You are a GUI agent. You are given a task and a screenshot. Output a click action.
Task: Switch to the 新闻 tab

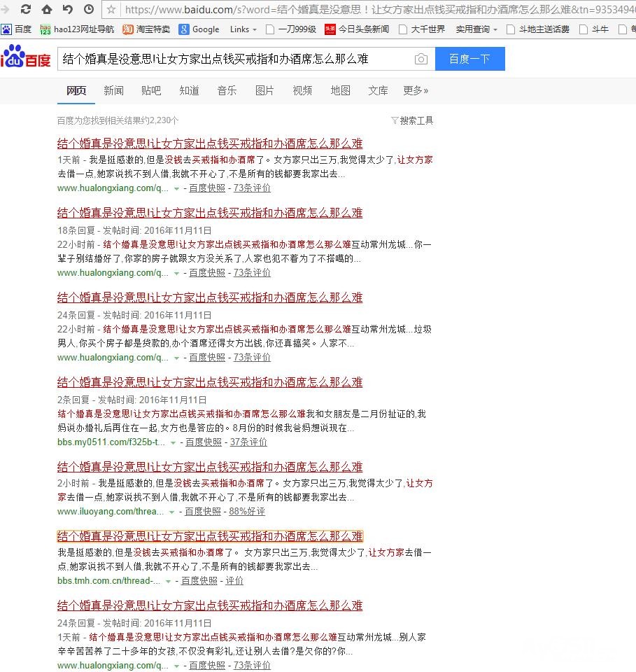pos(113,90)
